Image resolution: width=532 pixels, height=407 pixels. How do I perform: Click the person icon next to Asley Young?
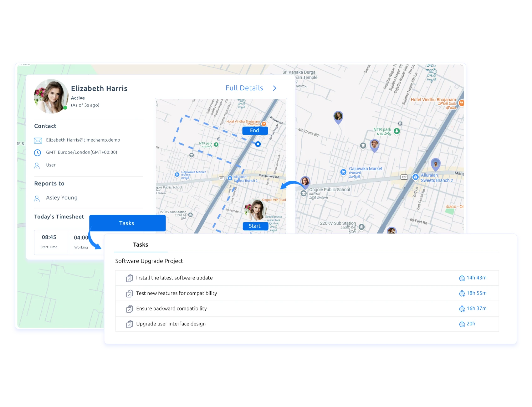[x=37, y=198]
